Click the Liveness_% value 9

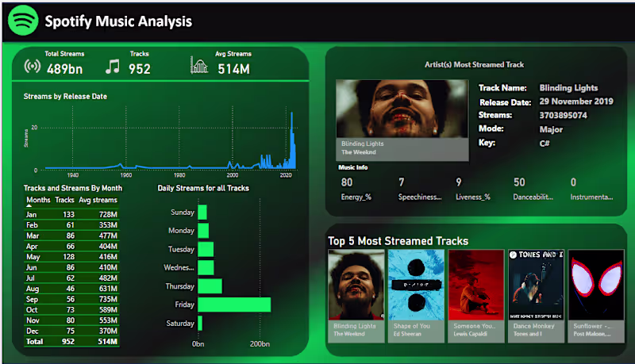[459, 182]
